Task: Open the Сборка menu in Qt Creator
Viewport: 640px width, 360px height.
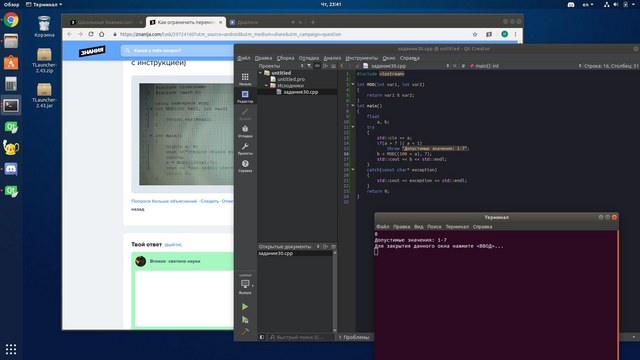Action: pyautogui.click(x=285, y=58)
